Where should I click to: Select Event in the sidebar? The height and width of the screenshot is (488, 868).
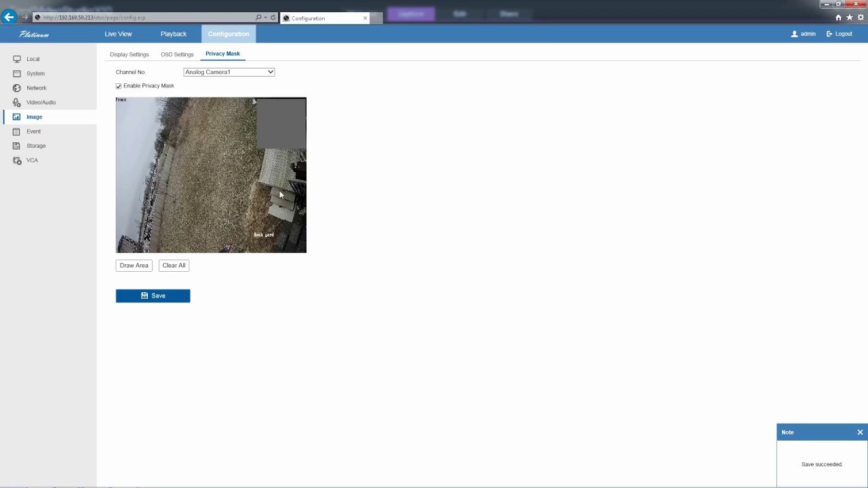[33, 131]
